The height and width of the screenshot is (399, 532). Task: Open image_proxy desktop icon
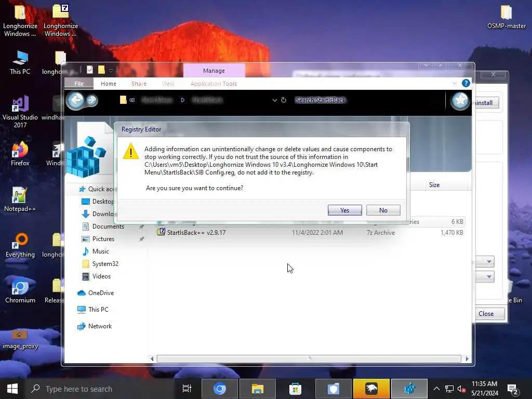click(x=20, y=340)
